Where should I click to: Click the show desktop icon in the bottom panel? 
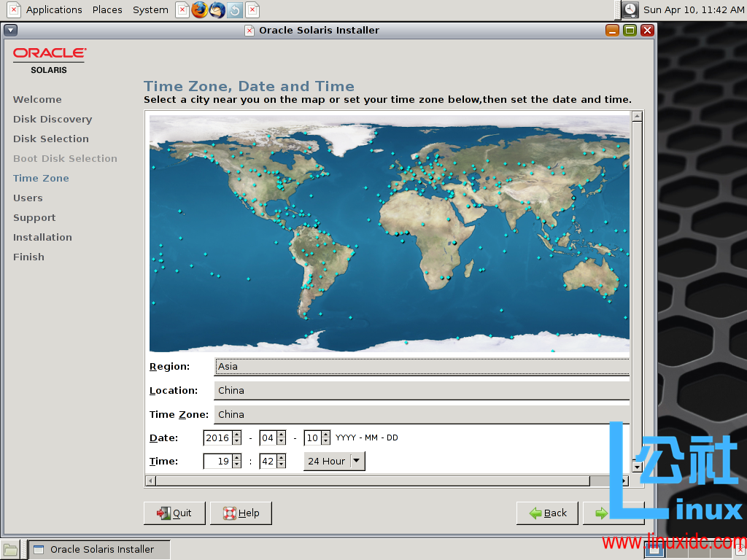pyautogui.click(x=10, y=550)
